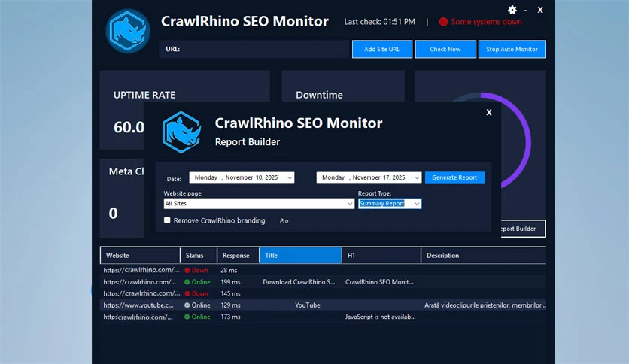Click the UPTIME RATE card heading
Screen dimensions: 629x364
coord(144,95)
